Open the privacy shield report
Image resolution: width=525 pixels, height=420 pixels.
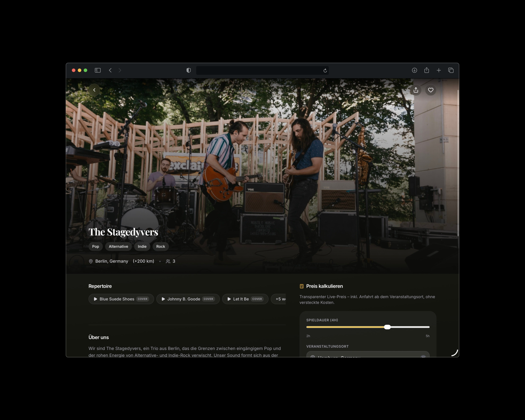pyautogui.click(x=188, y=70)
